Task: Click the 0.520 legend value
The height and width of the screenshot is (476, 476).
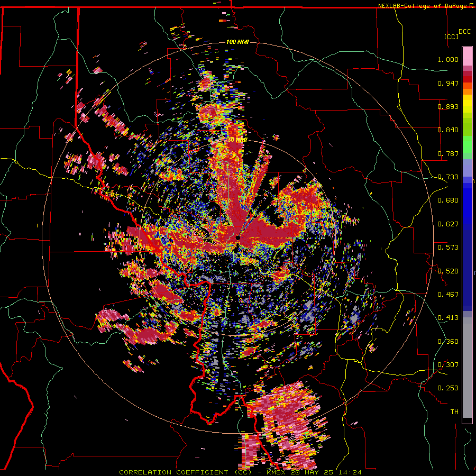Action: tap(448, 271)
